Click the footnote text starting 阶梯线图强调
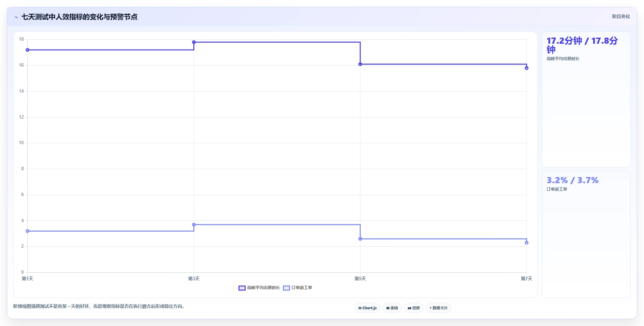The width and height of the screenshot is (644, 326). coord(99,306)
